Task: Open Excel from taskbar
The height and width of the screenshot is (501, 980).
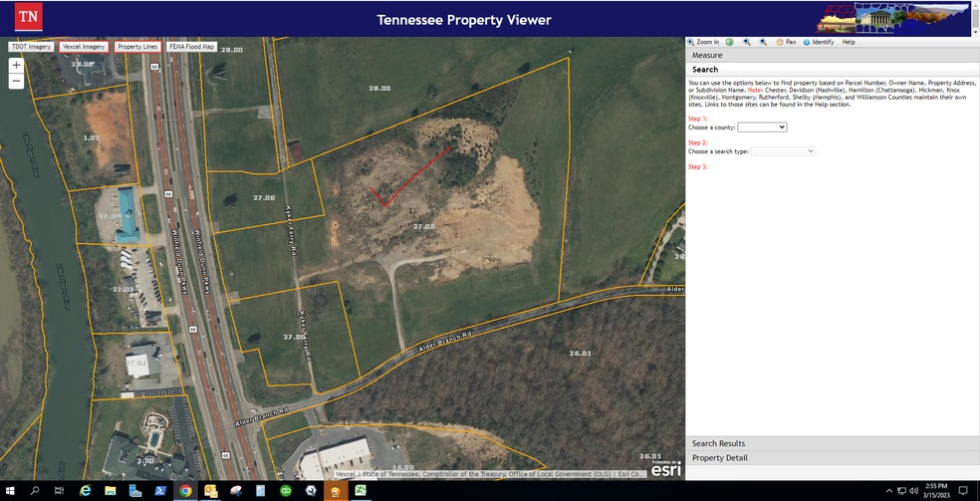Action: pos(361,490)
